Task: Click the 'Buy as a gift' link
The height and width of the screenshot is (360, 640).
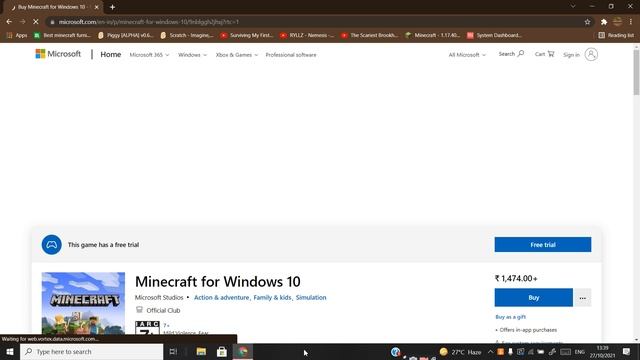Action: pos(511,317)
